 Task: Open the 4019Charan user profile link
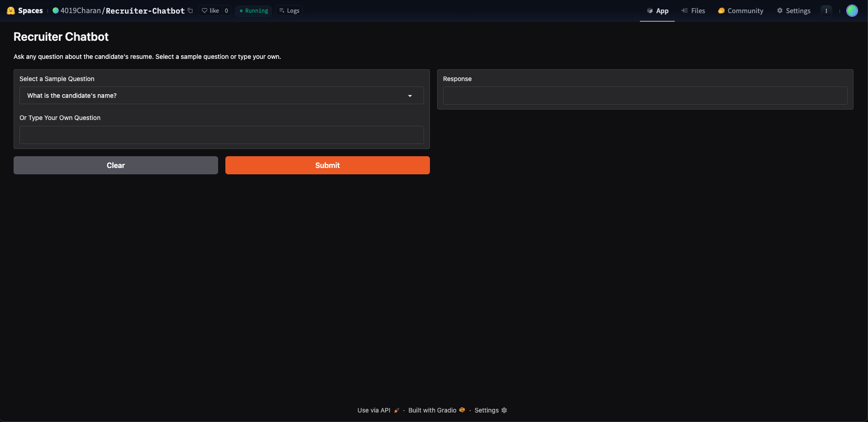point(81,10)
